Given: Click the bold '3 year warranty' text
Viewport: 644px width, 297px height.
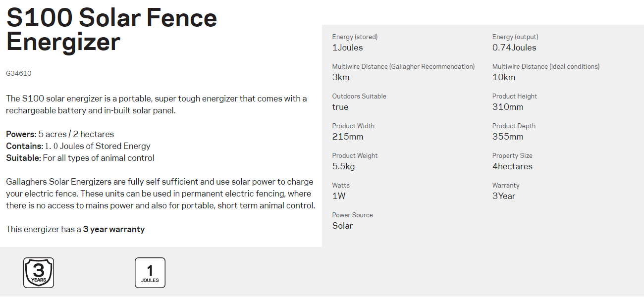Looking at the screenshot, I should point(114,230).
